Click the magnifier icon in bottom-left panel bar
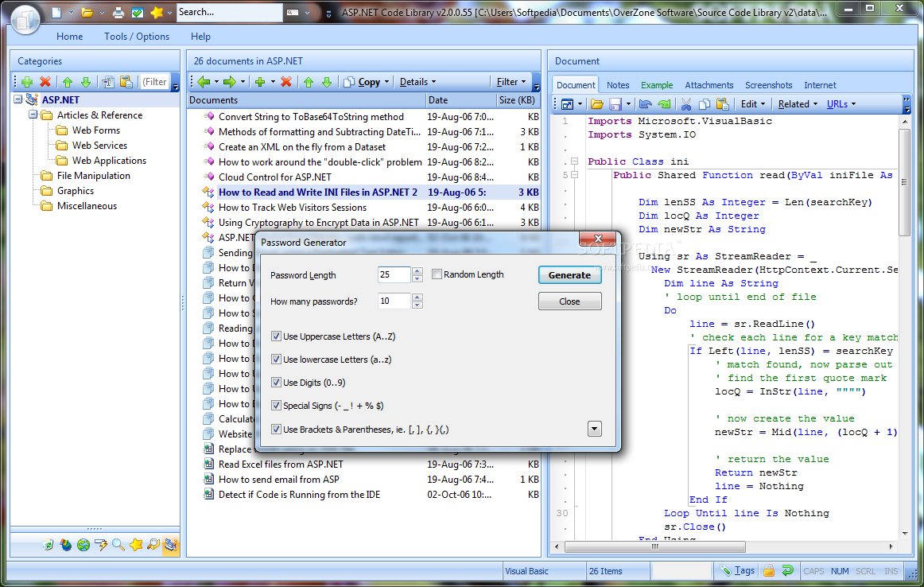 [x=118, y=545]
